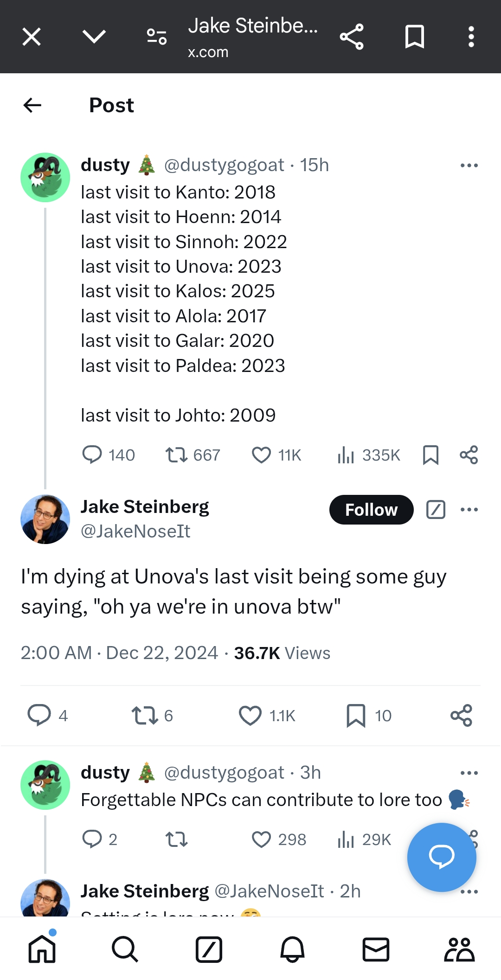
Task: Go to Home in bottom navigation
Action: pyautogui.click(x=42, y=949)
